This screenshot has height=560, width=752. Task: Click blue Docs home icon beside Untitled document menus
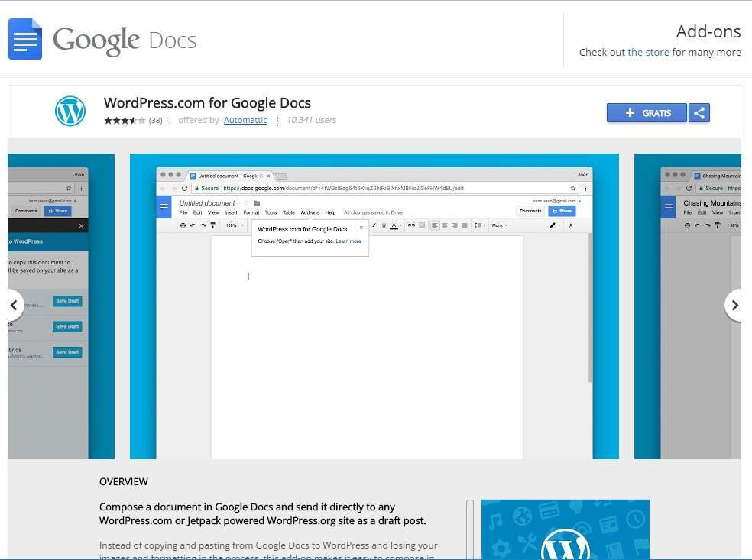pos(164,206)
